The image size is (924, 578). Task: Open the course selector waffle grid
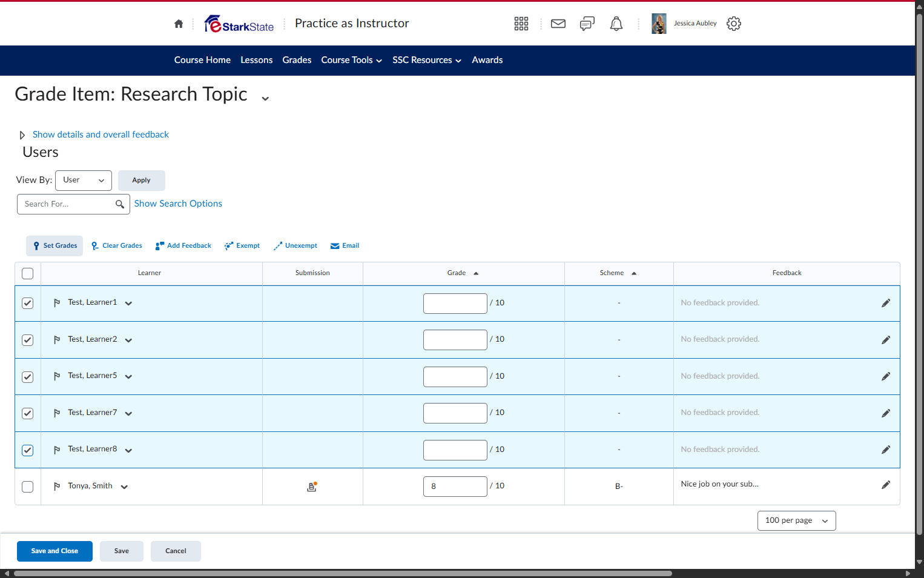521,24
